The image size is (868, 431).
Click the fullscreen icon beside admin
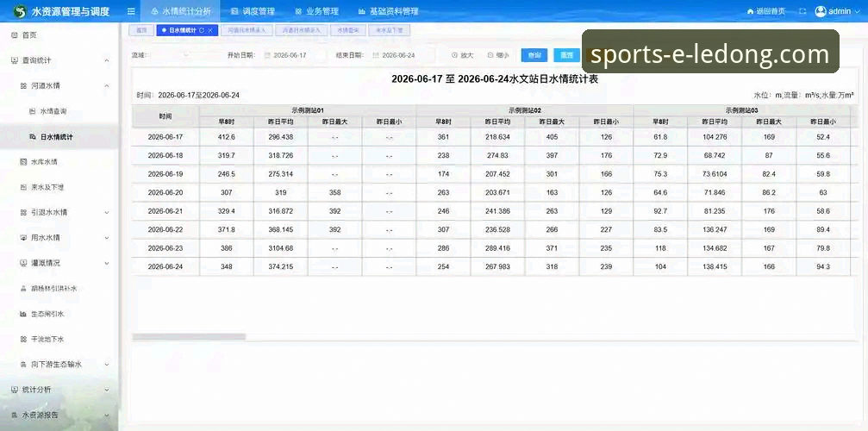click(x=802, y=11)
